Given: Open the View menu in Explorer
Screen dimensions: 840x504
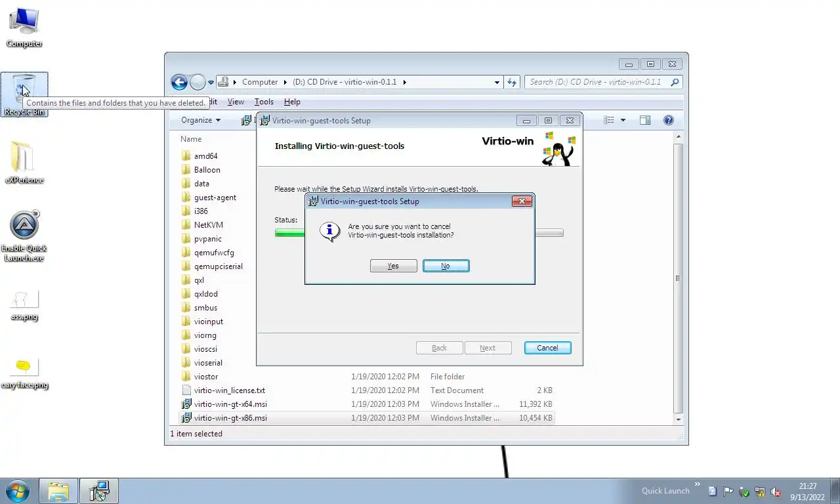Looking at the screenshot, I should 236,102.
